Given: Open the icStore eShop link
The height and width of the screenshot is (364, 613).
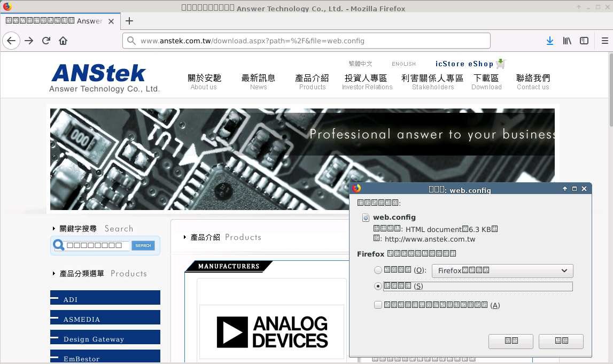Looking at the screenshot, I should coord(464,64).
